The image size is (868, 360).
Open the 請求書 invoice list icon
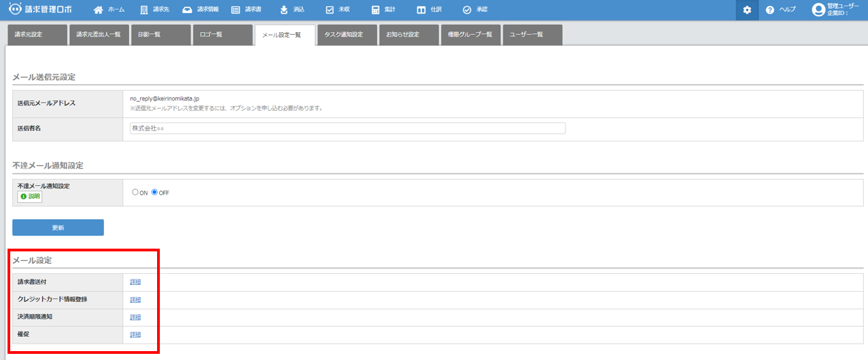tap(236, 10)
